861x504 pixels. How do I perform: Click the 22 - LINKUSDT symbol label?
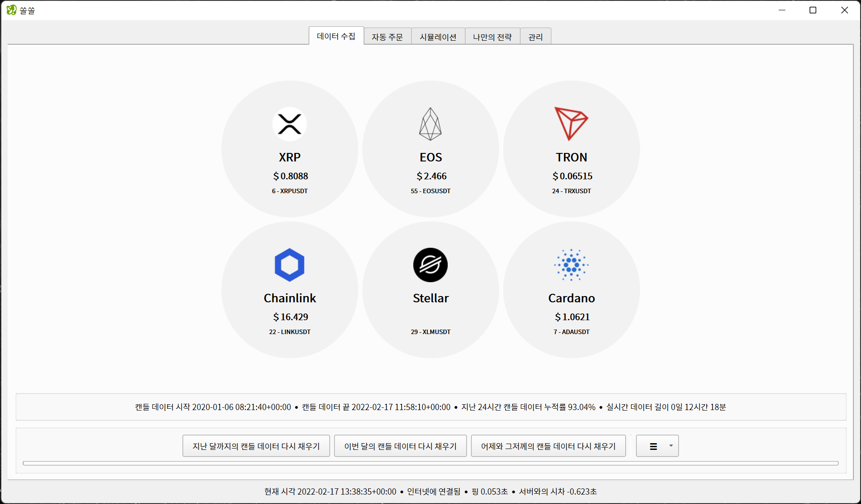tap(290, 332)
